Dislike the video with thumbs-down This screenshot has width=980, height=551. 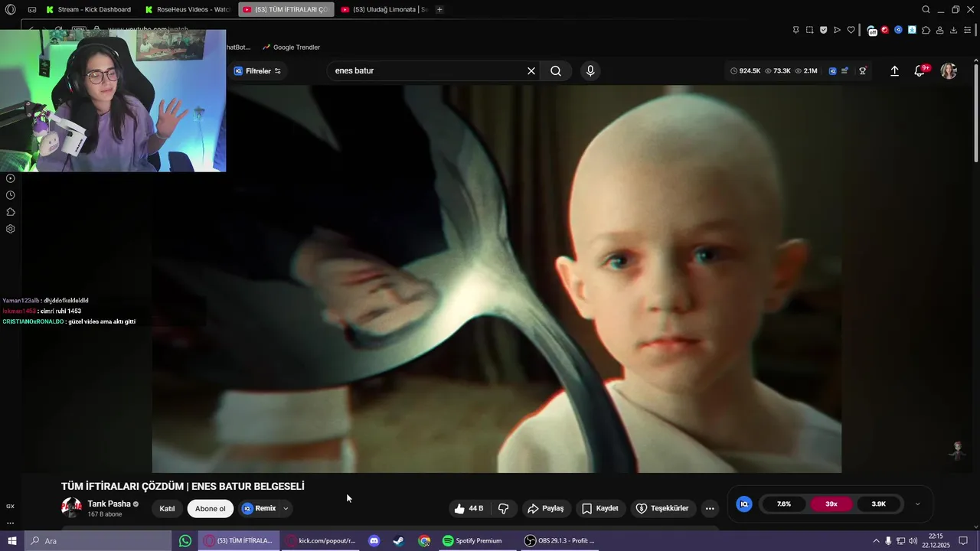(x=504, y=508)
